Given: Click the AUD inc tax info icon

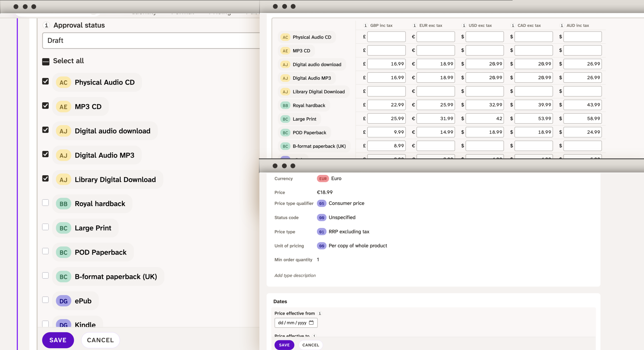Looking at the screenshot, I should point(562,26).
